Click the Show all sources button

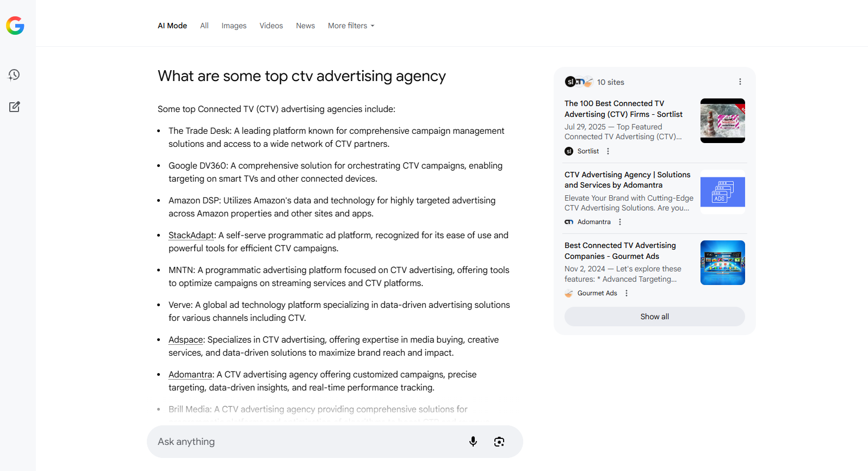point(655,317)
